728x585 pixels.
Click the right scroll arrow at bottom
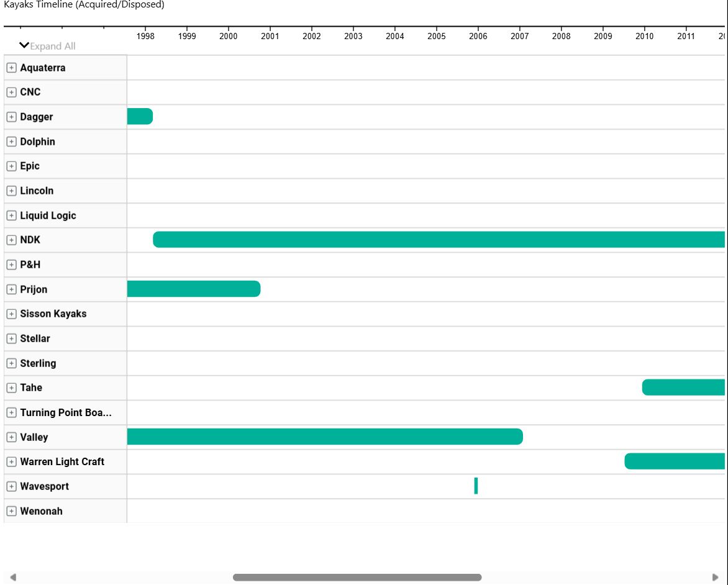click(715, 577)
